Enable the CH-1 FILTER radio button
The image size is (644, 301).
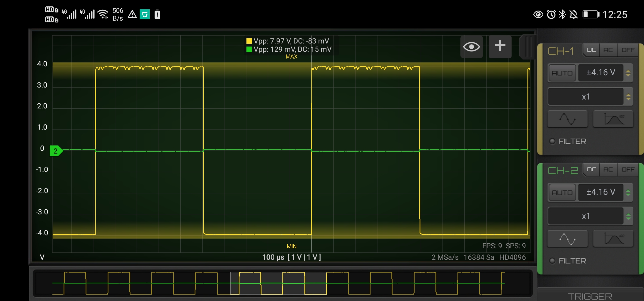(552, 141)
